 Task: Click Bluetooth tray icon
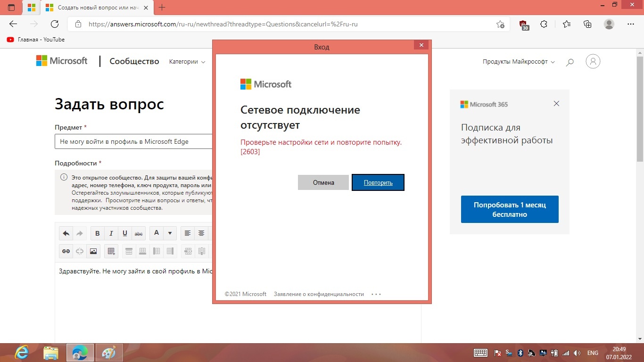pos(521,353)
